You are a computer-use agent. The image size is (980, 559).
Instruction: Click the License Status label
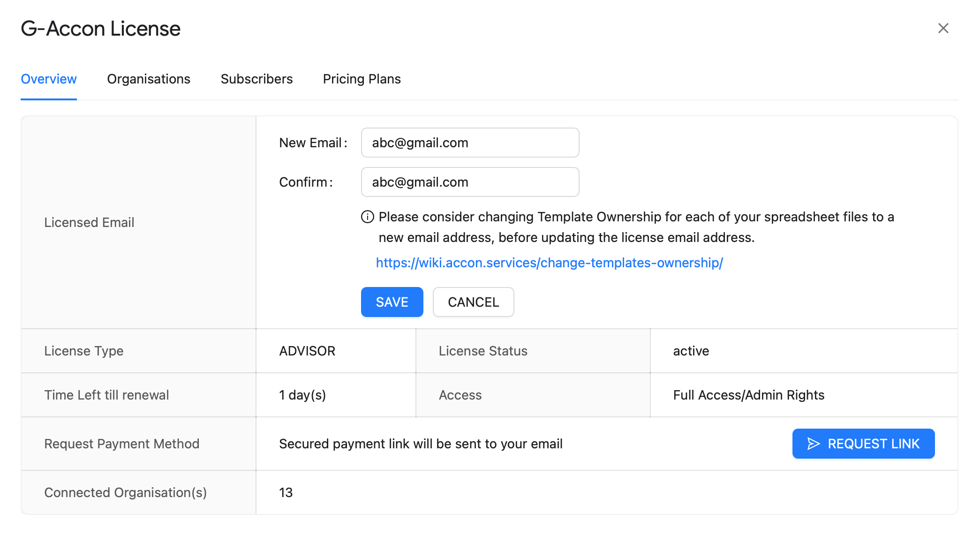pyautogui.click(x=483, y=351)
